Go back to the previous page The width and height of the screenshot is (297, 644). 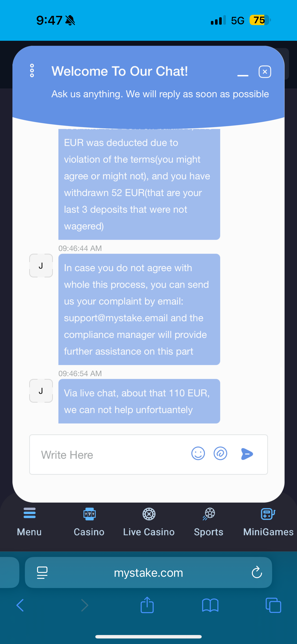tap(20, 606)
